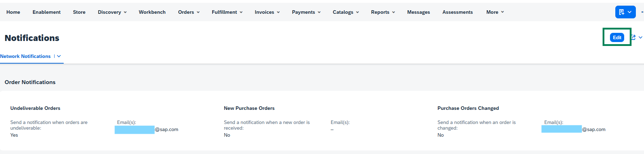Screen dimensions: 644x154
Task: Expand the share options chevron
Action: [640, 37]
